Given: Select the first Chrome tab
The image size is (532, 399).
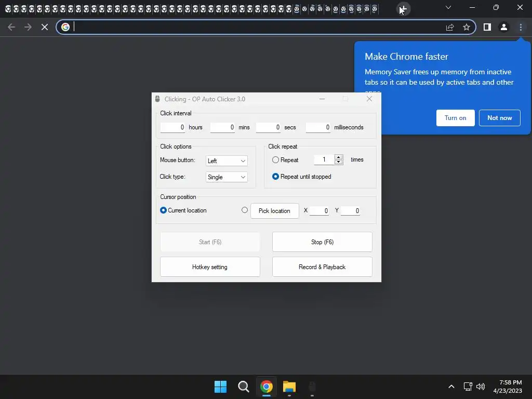Looking at the screenshot, I should [x=8, y=9].
